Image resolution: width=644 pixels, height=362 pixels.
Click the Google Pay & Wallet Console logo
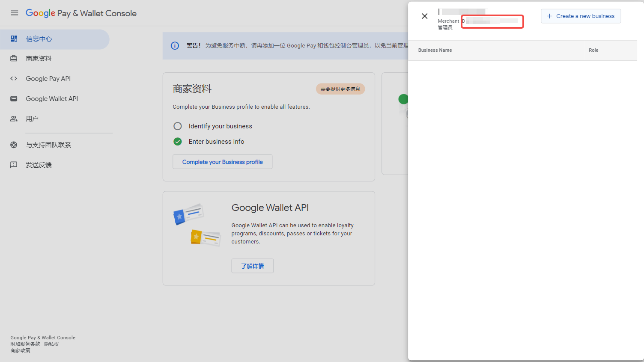[x=81, y=13]
